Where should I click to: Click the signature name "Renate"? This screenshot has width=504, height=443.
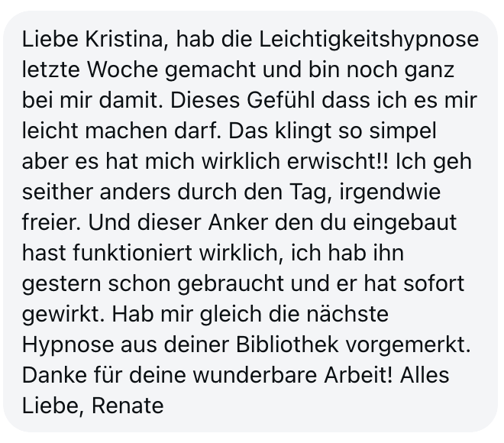click(128, 406)
